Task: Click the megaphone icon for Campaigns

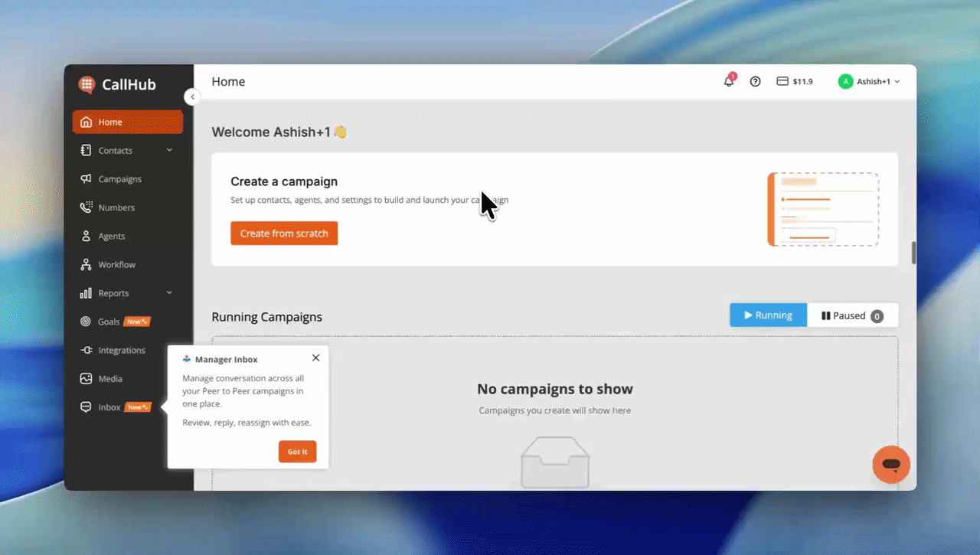Action: [x=86, y=179]
